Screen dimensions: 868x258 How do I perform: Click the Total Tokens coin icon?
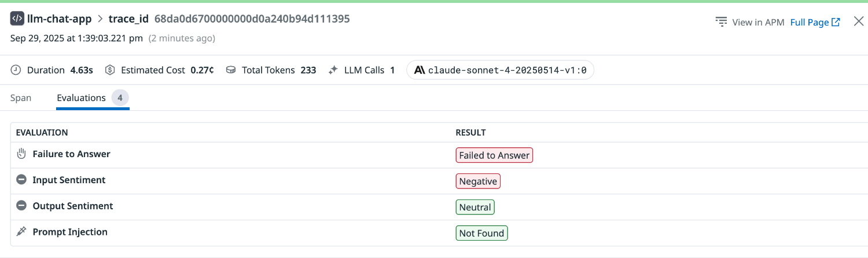click(231, 70)
